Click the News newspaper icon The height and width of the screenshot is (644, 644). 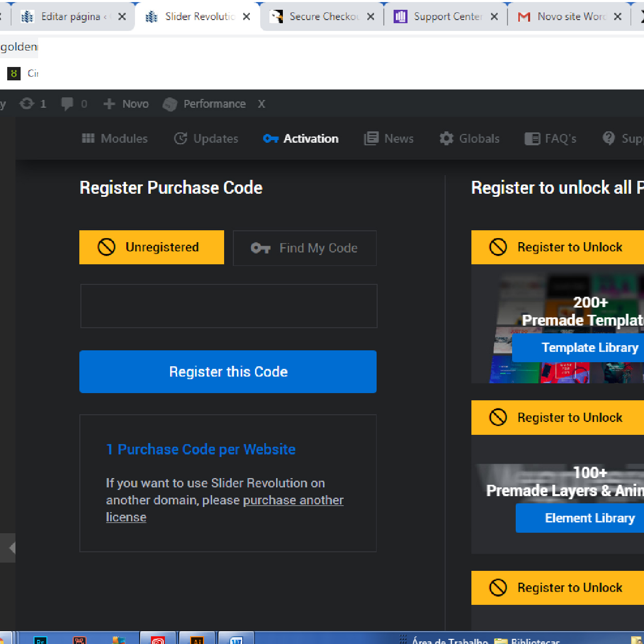click(x=371, y=138)
